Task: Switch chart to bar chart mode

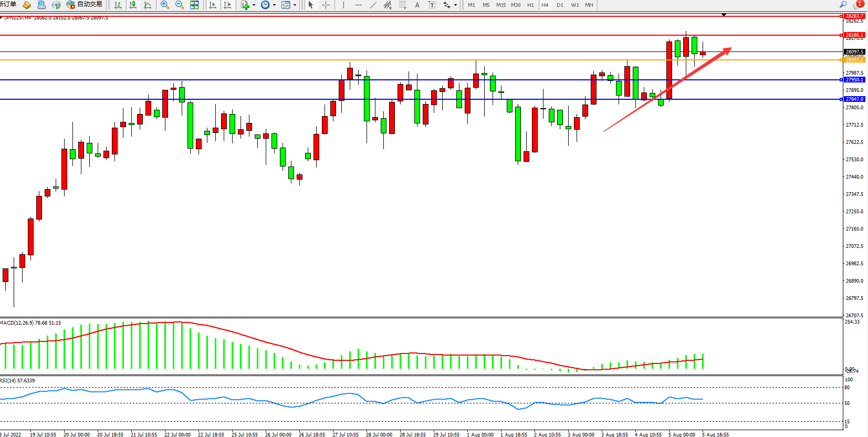Action: (x=118, y=5)
